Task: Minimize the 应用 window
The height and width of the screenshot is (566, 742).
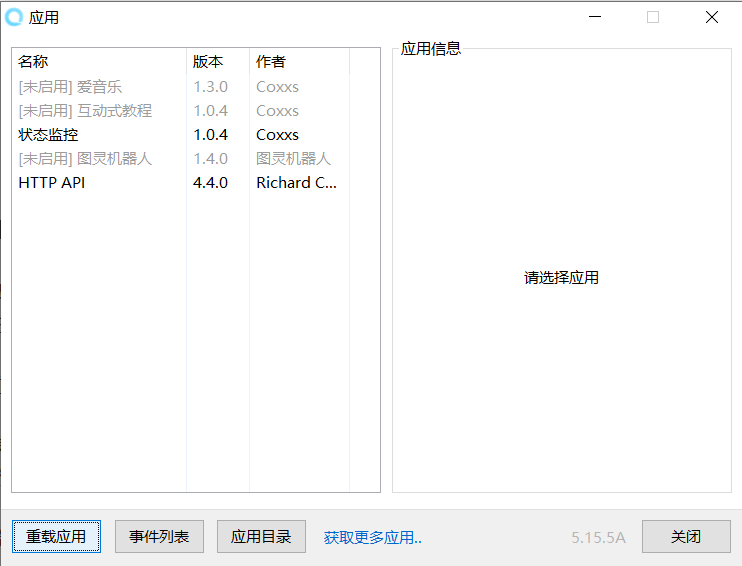Action: click(595, 17)
